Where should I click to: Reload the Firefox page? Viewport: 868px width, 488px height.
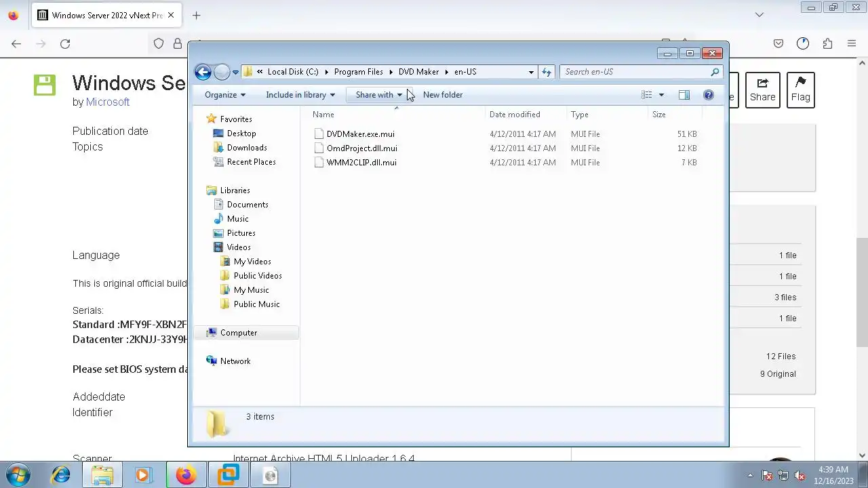pos(65,43)
